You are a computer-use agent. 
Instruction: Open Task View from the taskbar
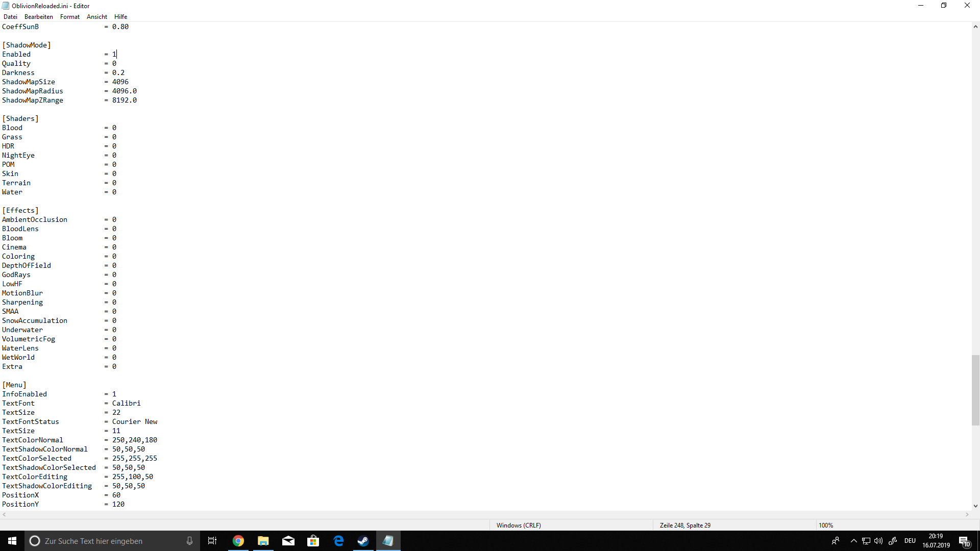[x=212, y=541]
